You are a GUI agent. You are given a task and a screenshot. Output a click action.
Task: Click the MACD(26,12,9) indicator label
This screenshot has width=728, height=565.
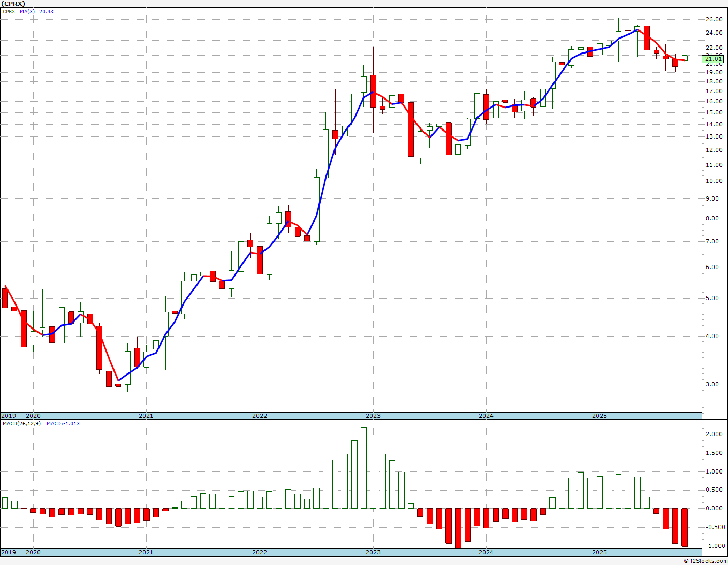19,423
